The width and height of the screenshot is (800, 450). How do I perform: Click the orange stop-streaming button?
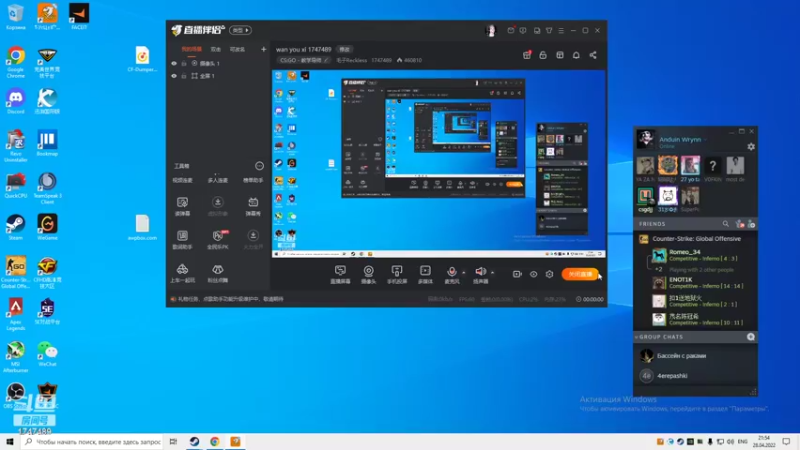point(580,274)
